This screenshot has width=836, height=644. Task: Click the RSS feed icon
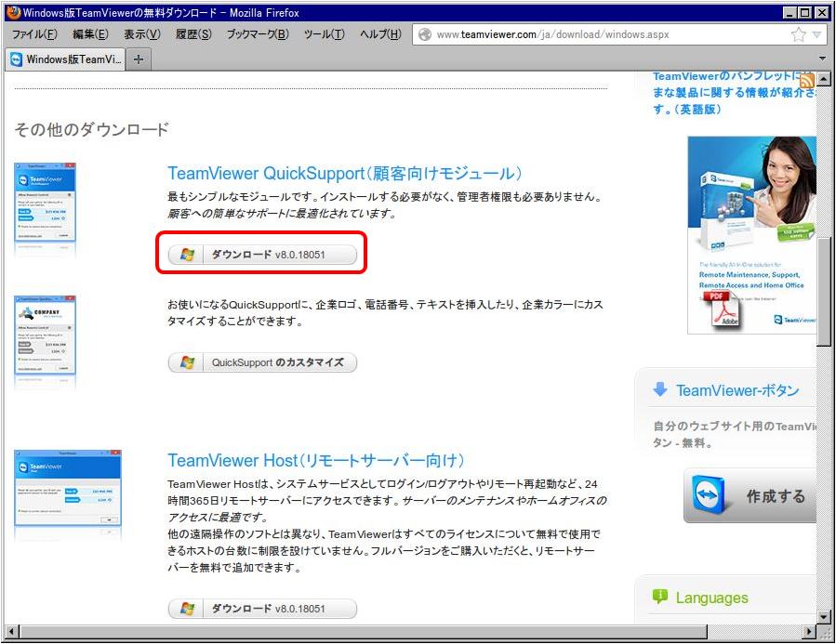pos(806,81)
